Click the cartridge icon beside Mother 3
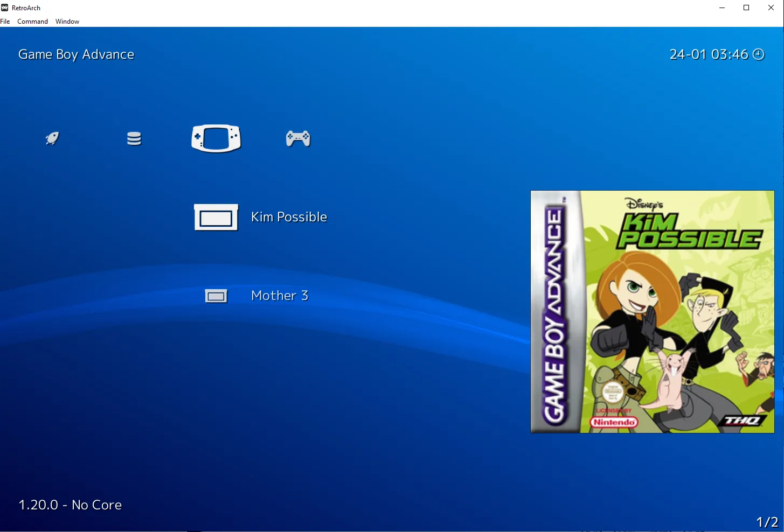784x532 pixels. coord(216,296)
